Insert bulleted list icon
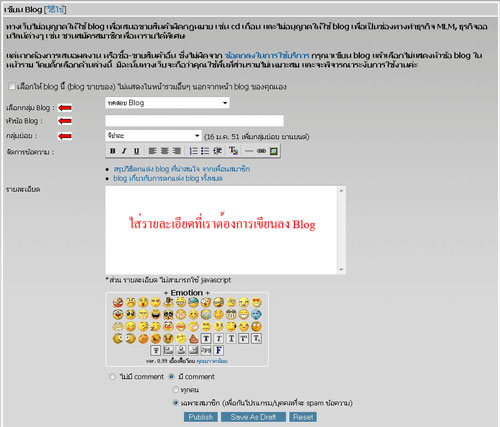The height and width of the screenshot is (427, 500). tap(205, 151)
